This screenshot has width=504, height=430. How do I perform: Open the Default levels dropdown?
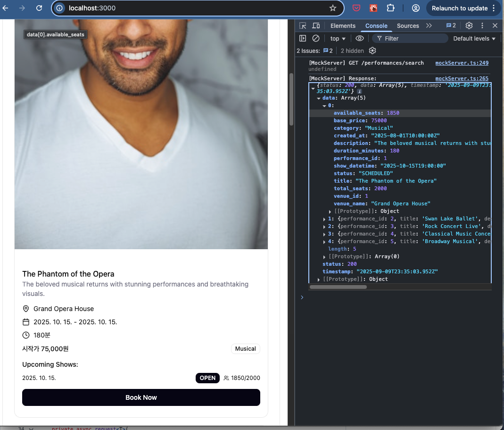(474, 39)
